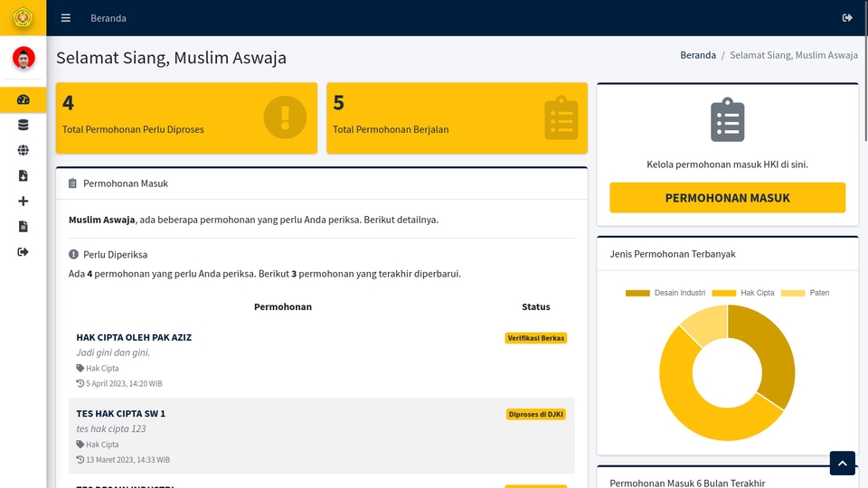The image size is (868, 488).
Task: Click the Beranda breadcrumb link
Action: tap(698, 55)
